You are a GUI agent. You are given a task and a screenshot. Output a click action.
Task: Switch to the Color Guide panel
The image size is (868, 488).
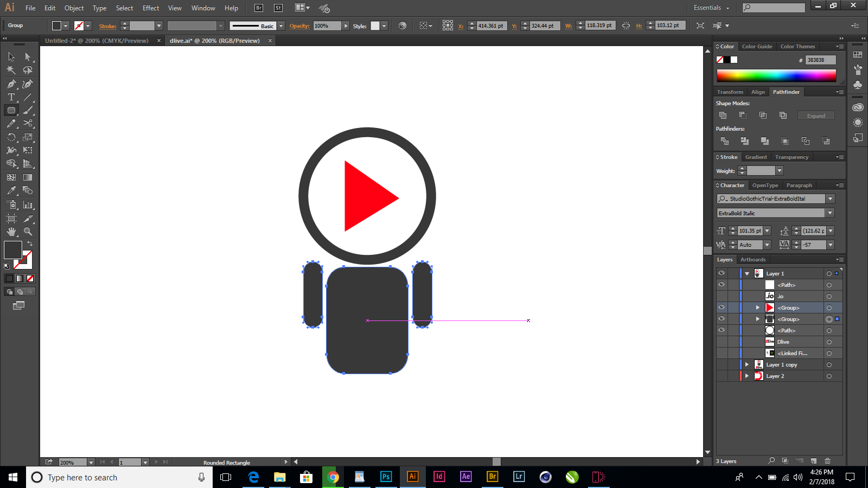pos(757,46)
